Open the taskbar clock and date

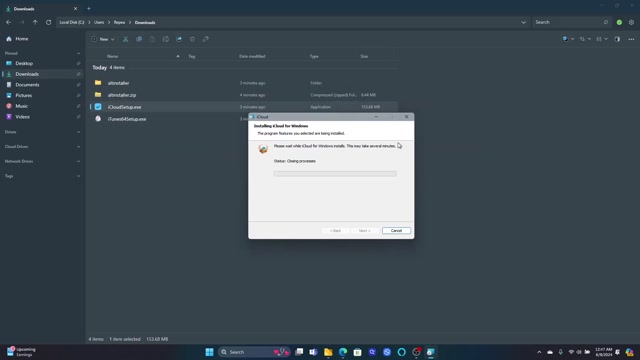coord(604,352)
